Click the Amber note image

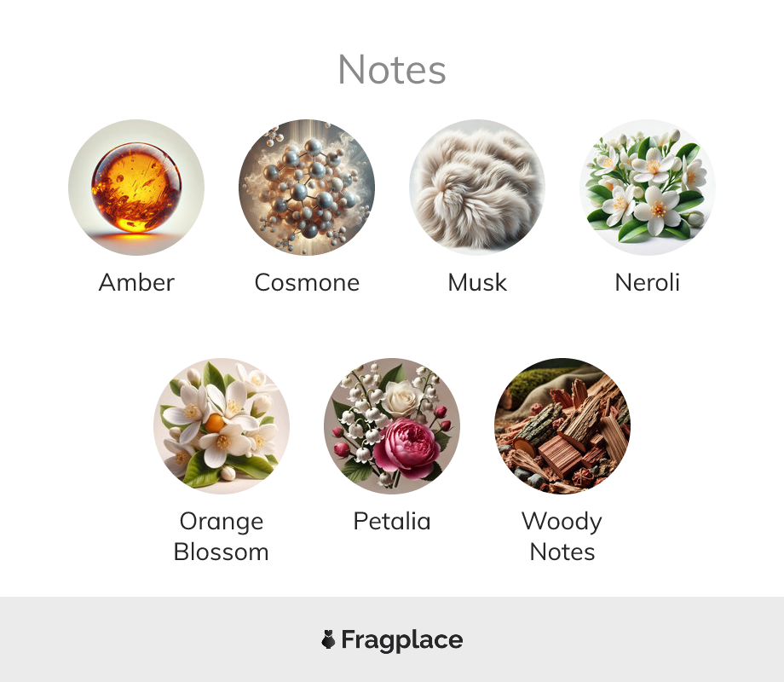pyautogui.click(x=136, y=188)
